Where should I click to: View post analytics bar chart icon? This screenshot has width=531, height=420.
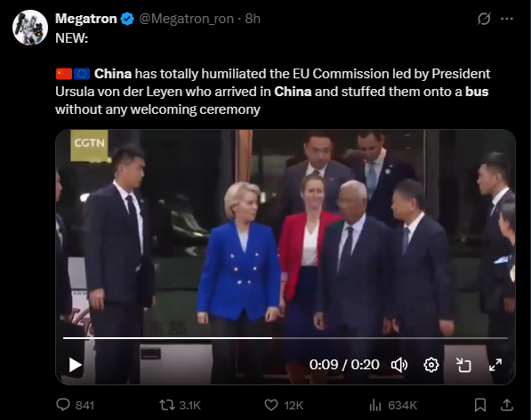click(x=374, y=405)
